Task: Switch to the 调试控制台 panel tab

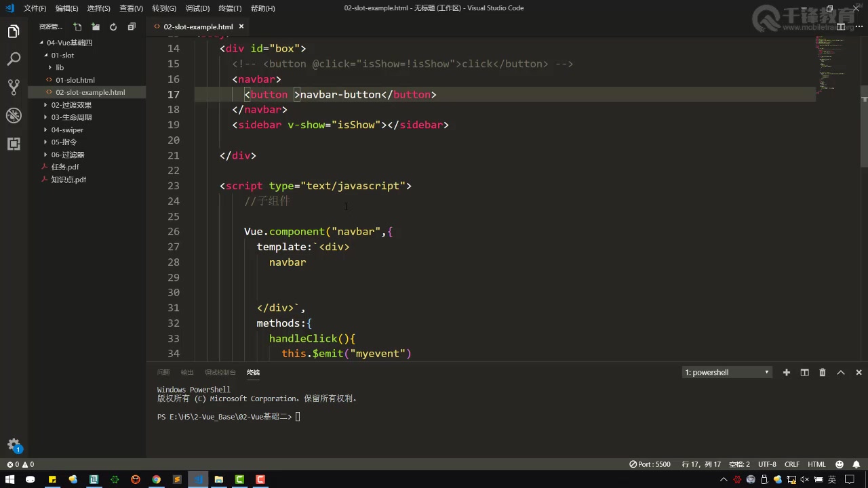Action: [x=220, y=372]
